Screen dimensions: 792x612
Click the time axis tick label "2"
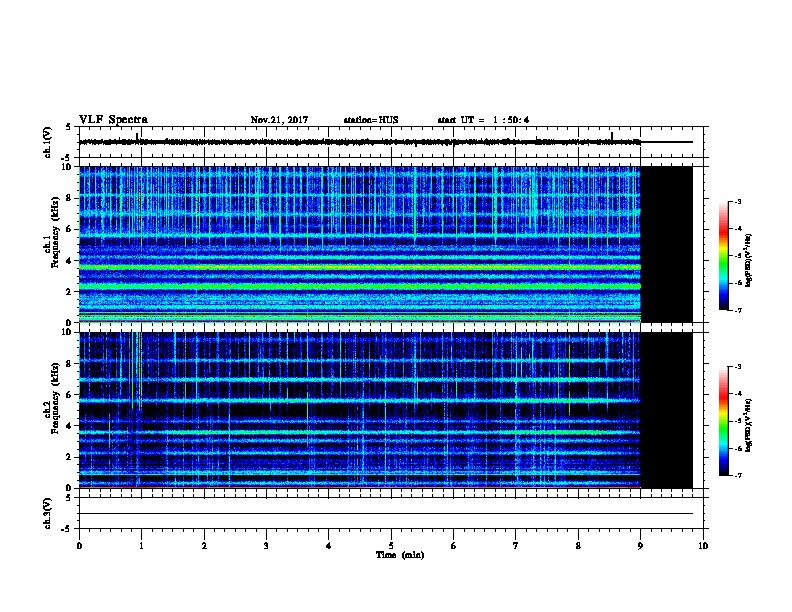pyautogui.click(x=204, y=545)
